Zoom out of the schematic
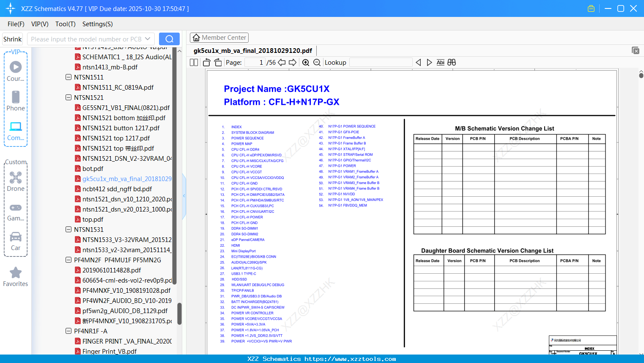Image resolution: width=644 pixels, height=363 pixels. 317,63
